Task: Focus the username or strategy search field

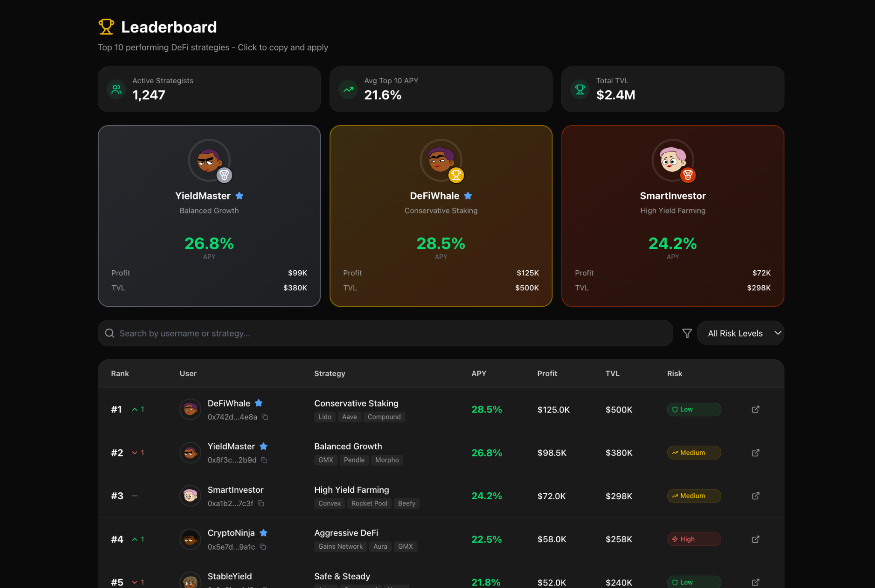Action: [x=385, y=333]
